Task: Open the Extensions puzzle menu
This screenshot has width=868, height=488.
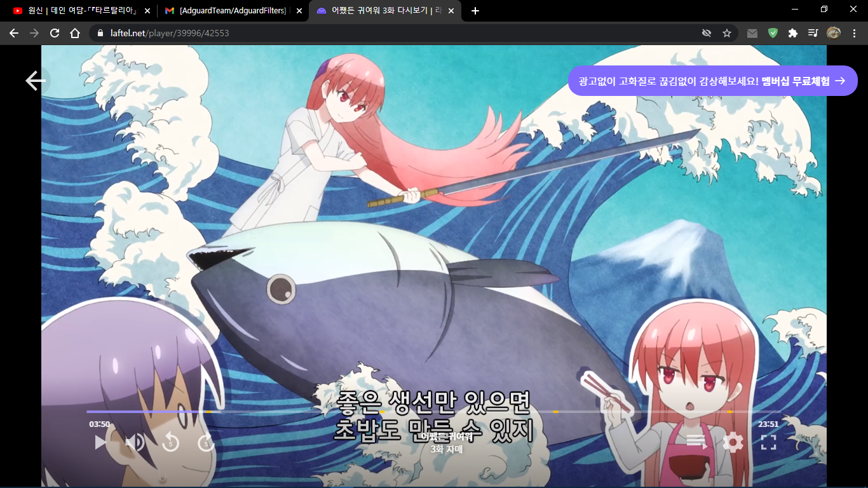Action: pyautogui.click(x=793, y=33)
